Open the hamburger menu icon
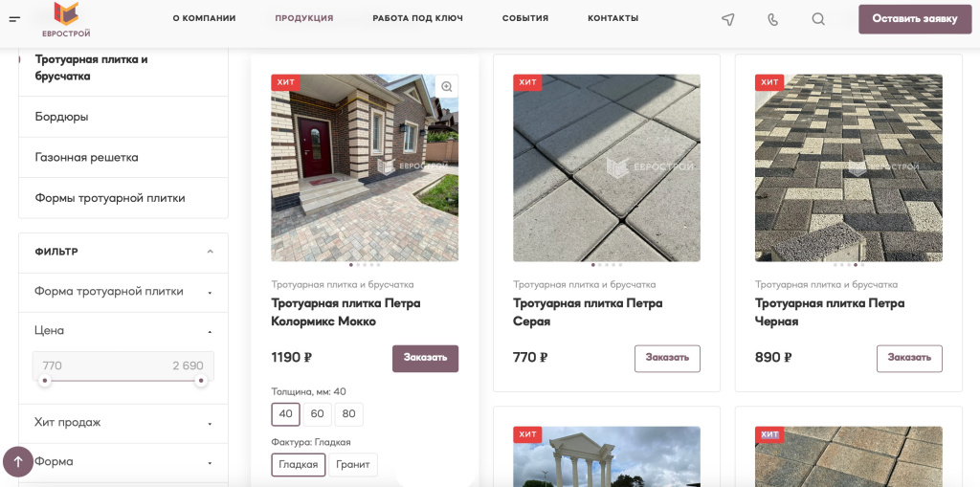The width and height of the screenshot is (980, 487). [14, 19]
